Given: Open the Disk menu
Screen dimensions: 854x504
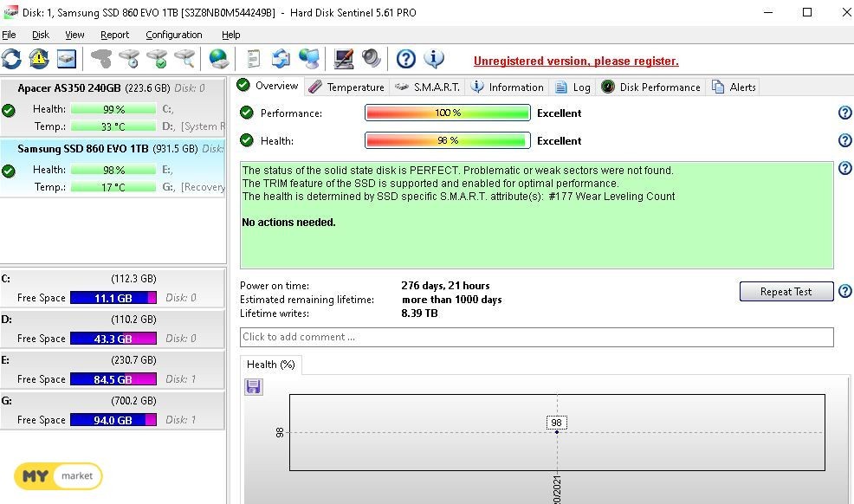Looking at the screenshot, I should click(x=41, y=35).
